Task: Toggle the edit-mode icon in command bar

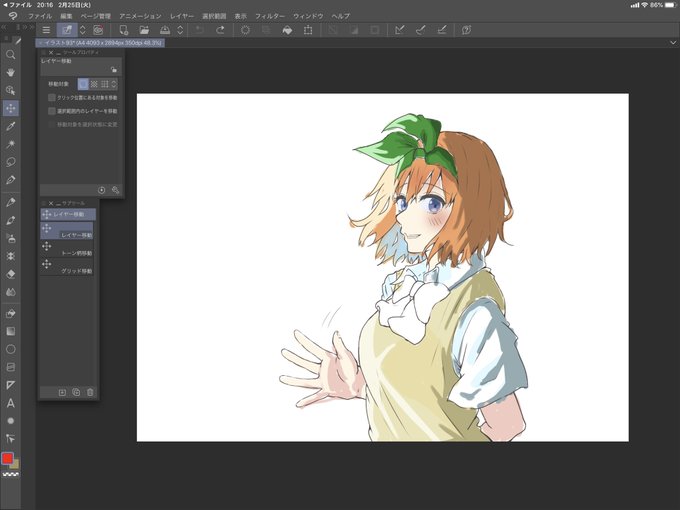Action: (67, 30)
